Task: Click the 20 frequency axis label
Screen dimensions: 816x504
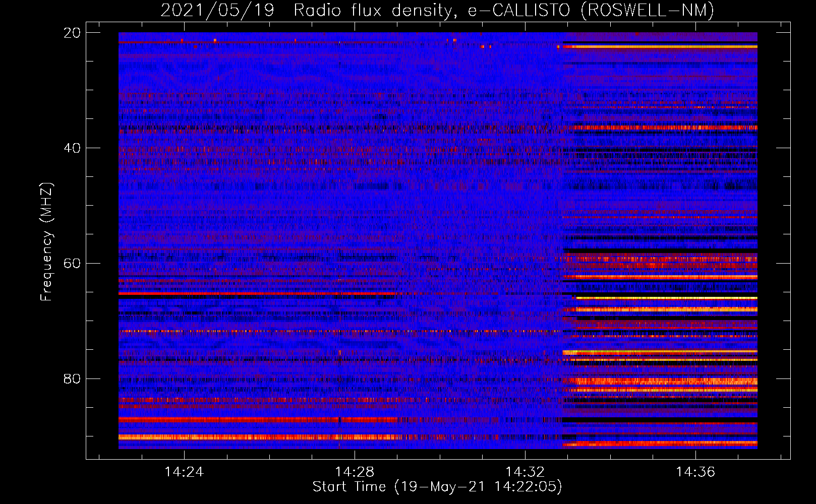Action: coord(72,33)
